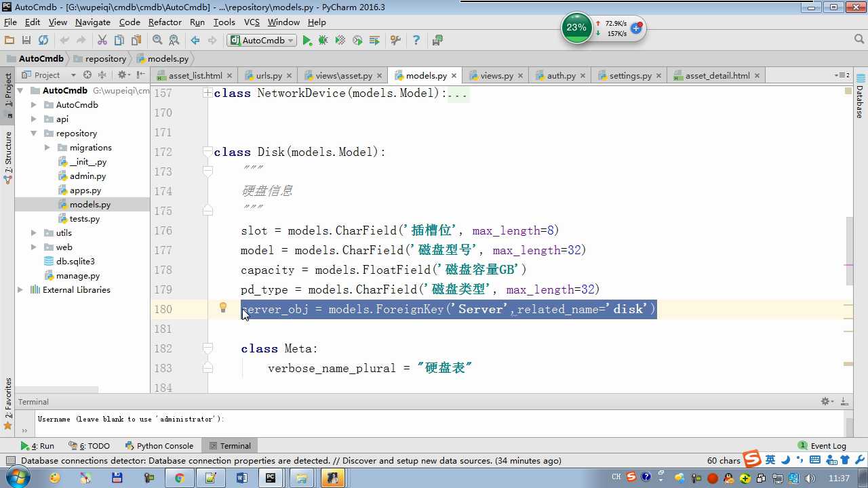Collapse the AutoCmdb root project node
The image size is (868, 488).
[20, 91]
